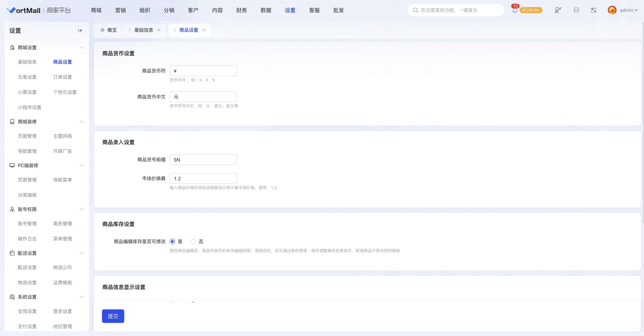Open 物流公司 sidebar link
Screen dimensions: 644x336
pos(62,267)
